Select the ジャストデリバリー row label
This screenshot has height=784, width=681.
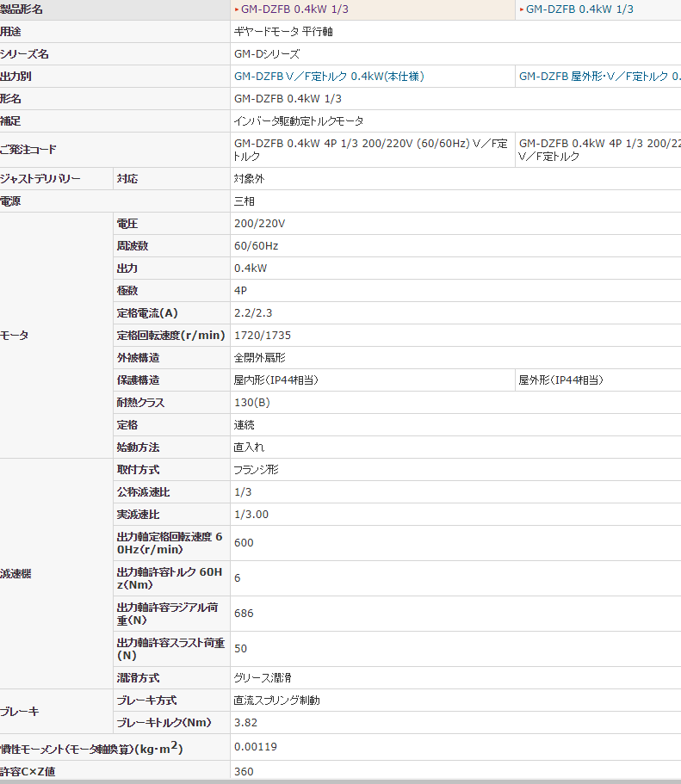pyautogui.click(x=40, y=179)
